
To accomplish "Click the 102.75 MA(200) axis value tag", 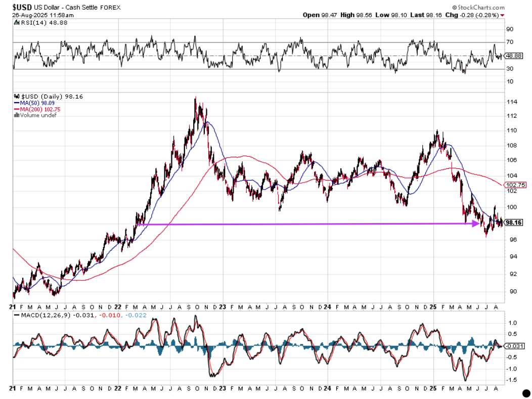I will [x=515, y=186].
